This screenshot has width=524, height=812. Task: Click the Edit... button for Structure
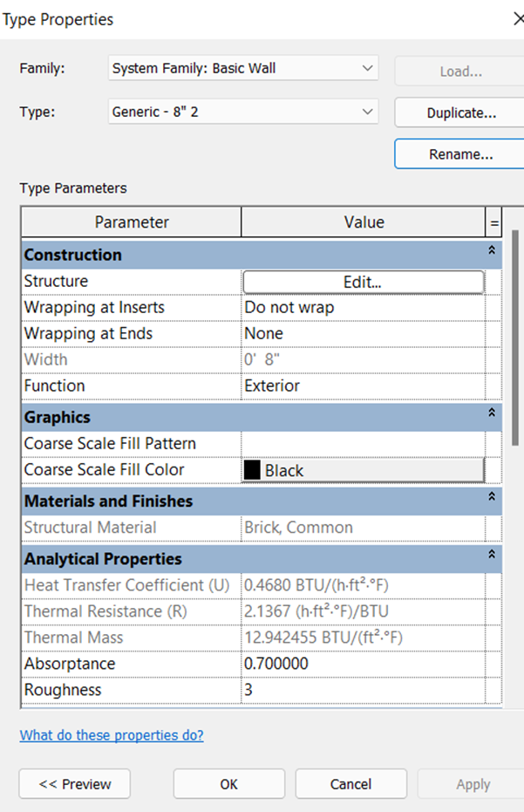[364, 283]
